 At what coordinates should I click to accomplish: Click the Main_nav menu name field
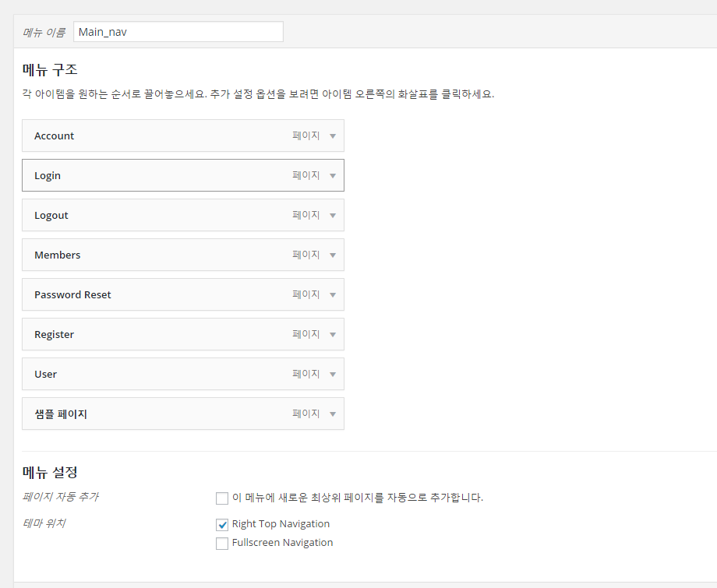pyautogui.click(x=178, y=32)
